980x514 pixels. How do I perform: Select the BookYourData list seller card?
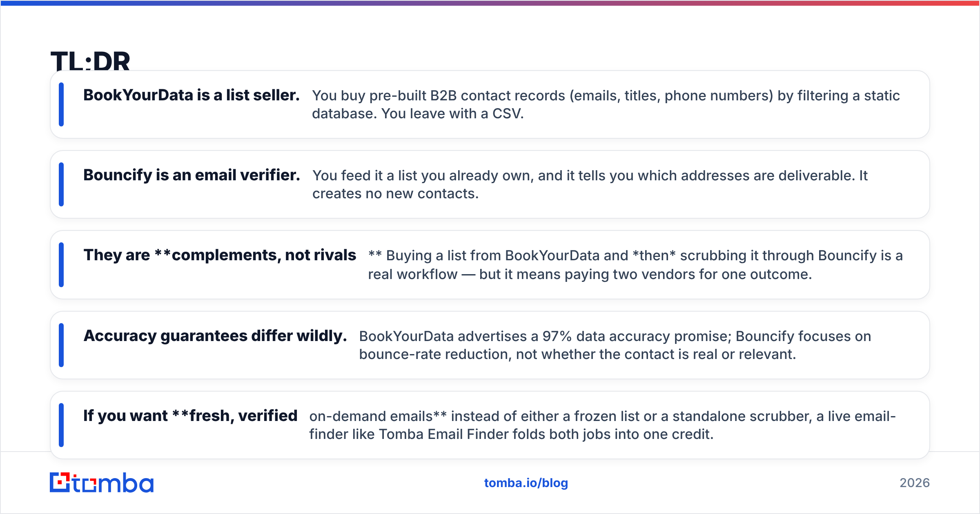(x=490, y=104)
